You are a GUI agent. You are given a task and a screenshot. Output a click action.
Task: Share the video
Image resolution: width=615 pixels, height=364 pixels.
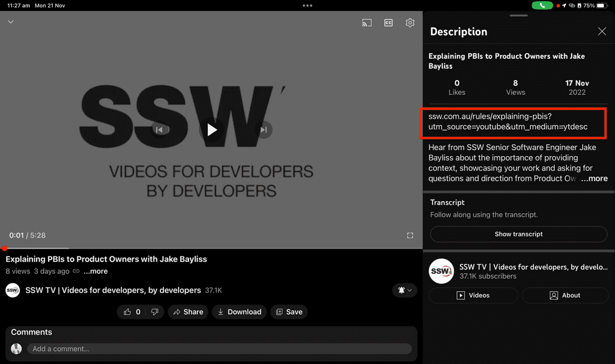point(187,312)
